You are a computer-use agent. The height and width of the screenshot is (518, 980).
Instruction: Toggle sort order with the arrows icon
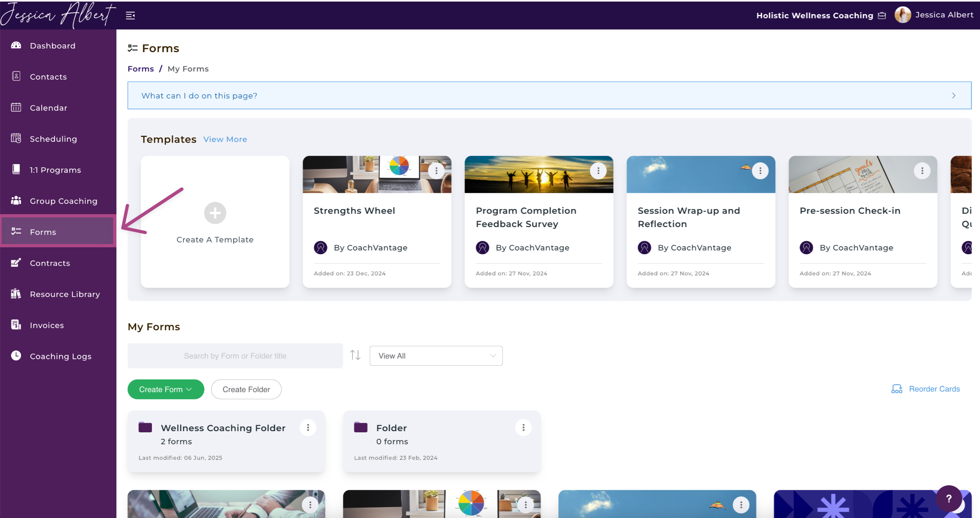coord(355,355)
